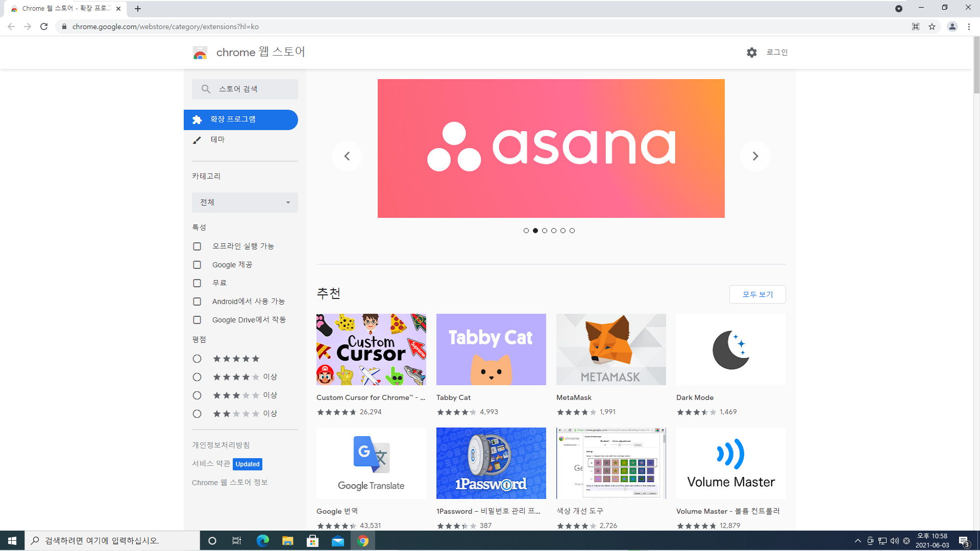The height and width of the screenshot is (551, 980).
Task: Click the settings gear icon in store header
Action: 751,53
